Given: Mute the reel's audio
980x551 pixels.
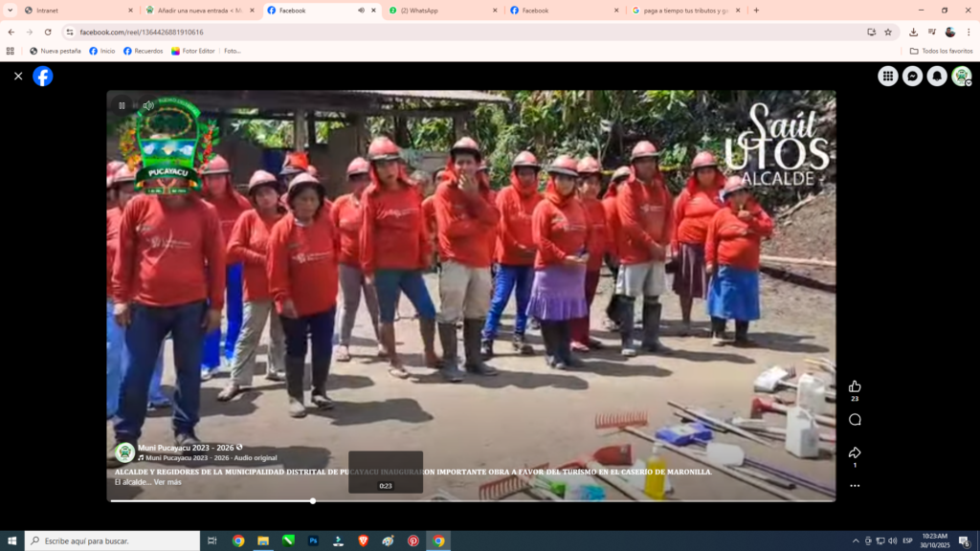Looking at the screenshot, I should point(148,105).
